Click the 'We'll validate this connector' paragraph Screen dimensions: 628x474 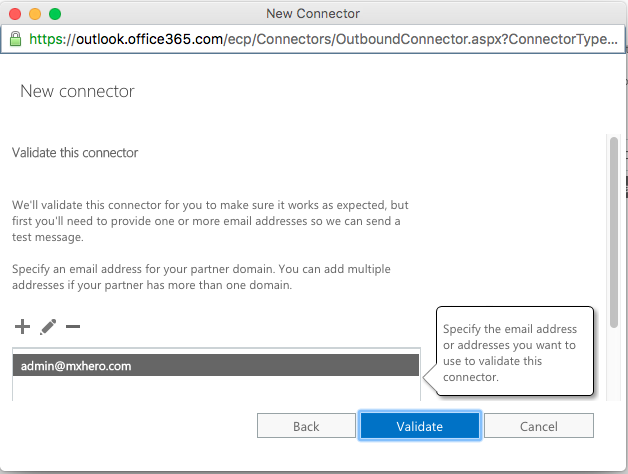210,221
